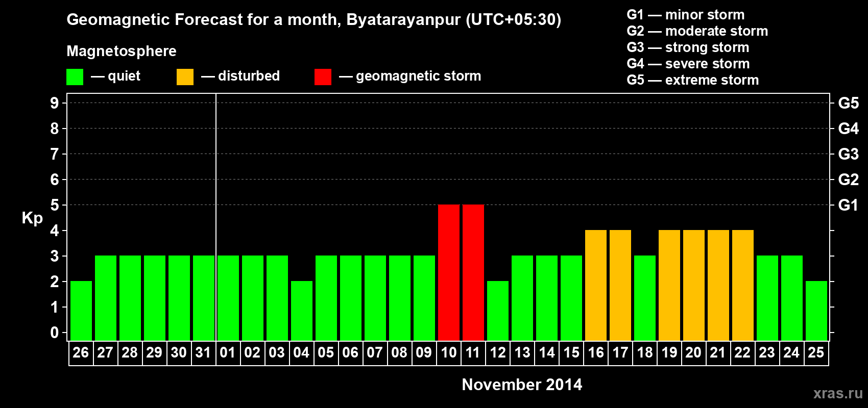Select the 'G2 — moderate storm' legend line
The height and width of the screenshot is (408, 868).
pyautogui.click(x=697, y=31)
